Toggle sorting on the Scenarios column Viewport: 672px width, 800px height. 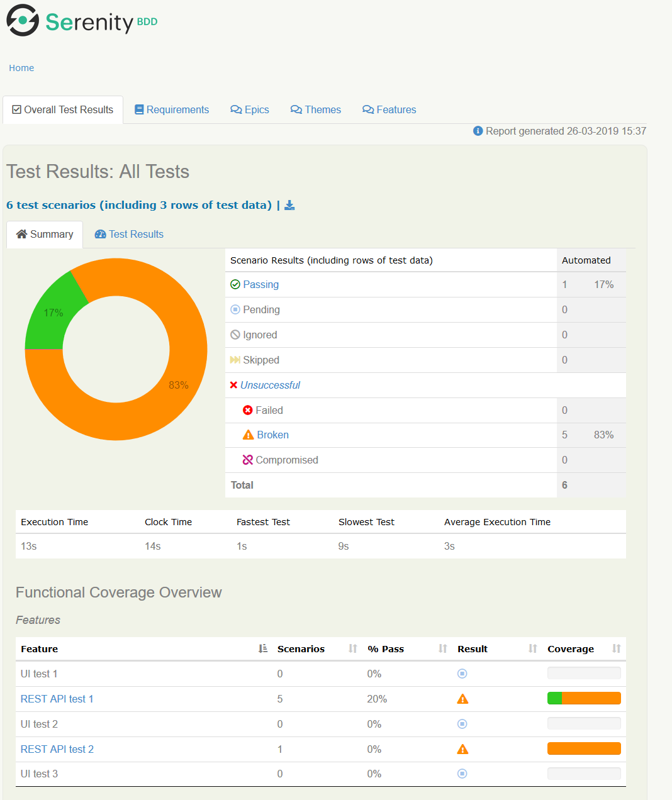point(351,648)
